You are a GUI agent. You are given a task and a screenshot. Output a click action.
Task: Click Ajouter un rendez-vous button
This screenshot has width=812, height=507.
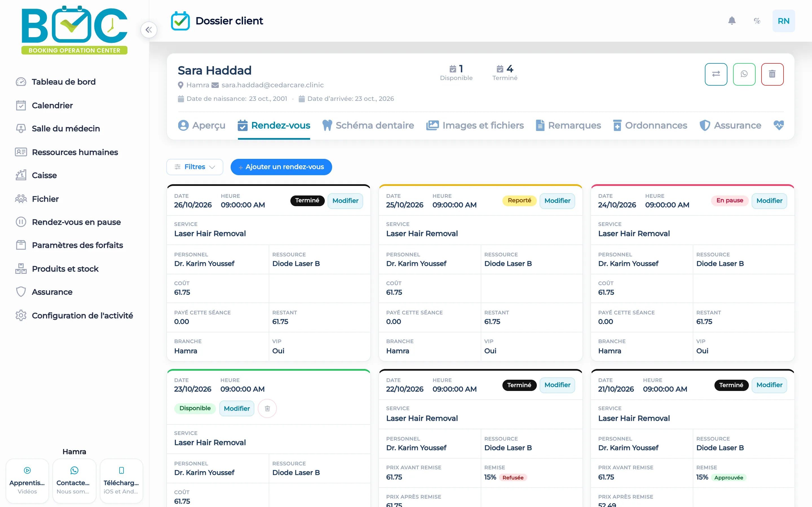coord(281,167)
